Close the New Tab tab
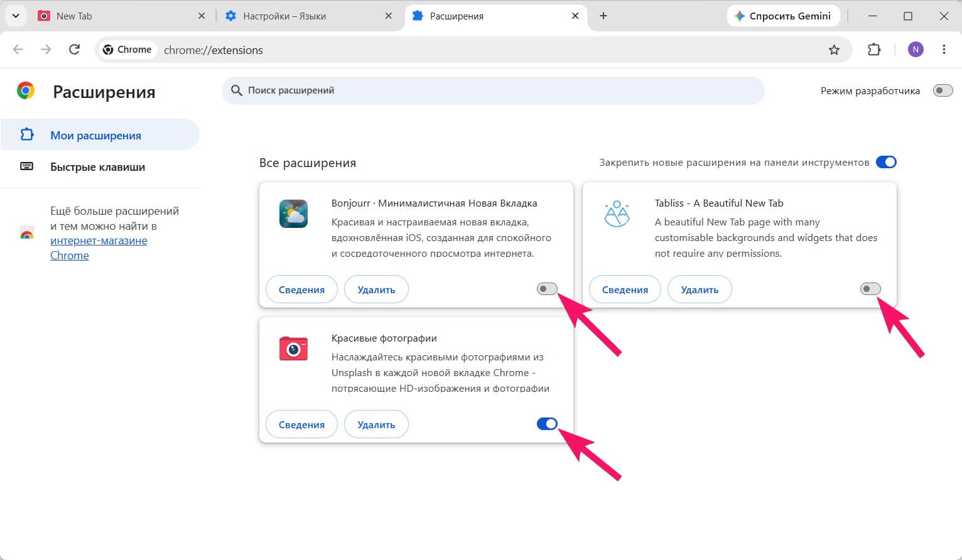This screenshot has width=962, height=560. (202, 16)
